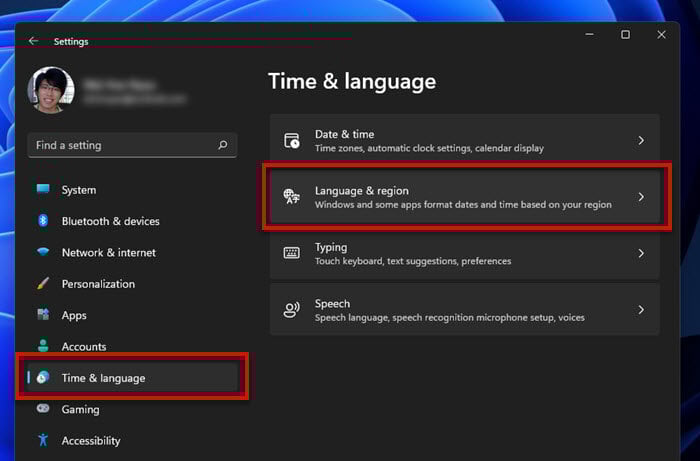Open Date & time settings
The height and width of the screenshot is (461, 700).
tap(465, 140)
